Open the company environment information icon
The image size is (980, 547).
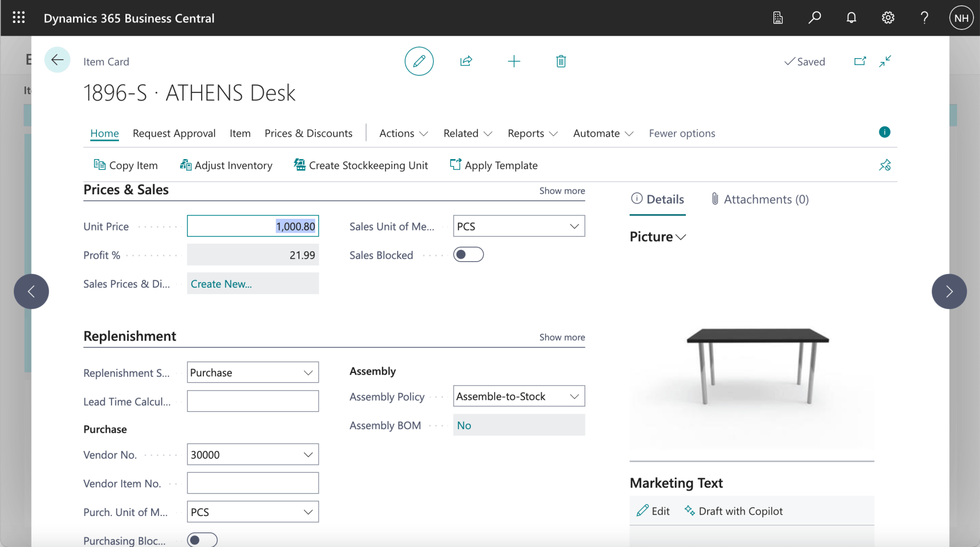pyautogui.click(x=778, y=18)
